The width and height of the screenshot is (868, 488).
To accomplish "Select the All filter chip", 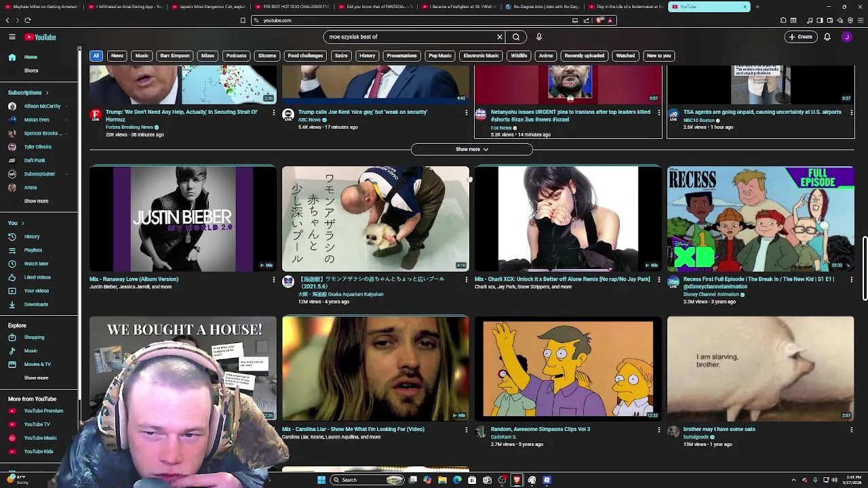I will pos(96,56).
